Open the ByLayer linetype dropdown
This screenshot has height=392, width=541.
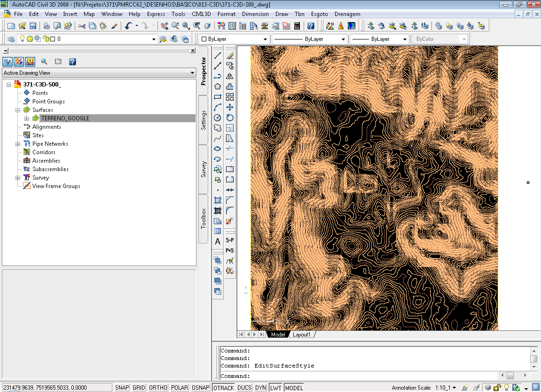click(343, 39)
